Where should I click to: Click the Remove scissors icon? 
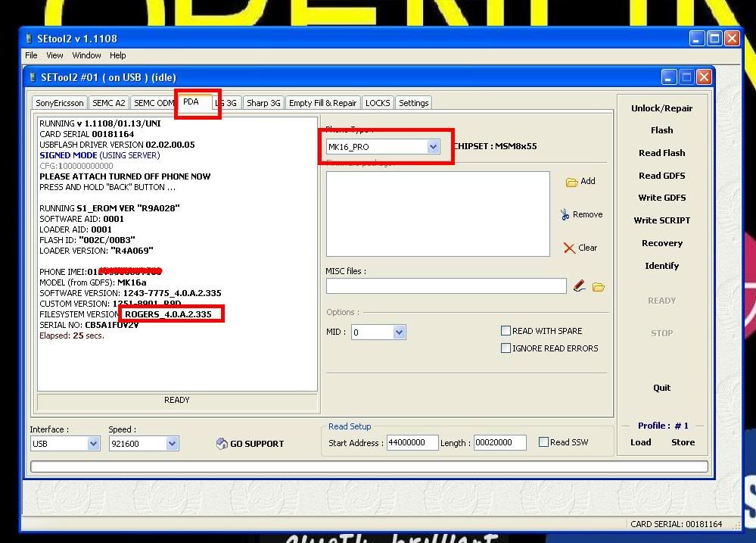tap(565, 215)
